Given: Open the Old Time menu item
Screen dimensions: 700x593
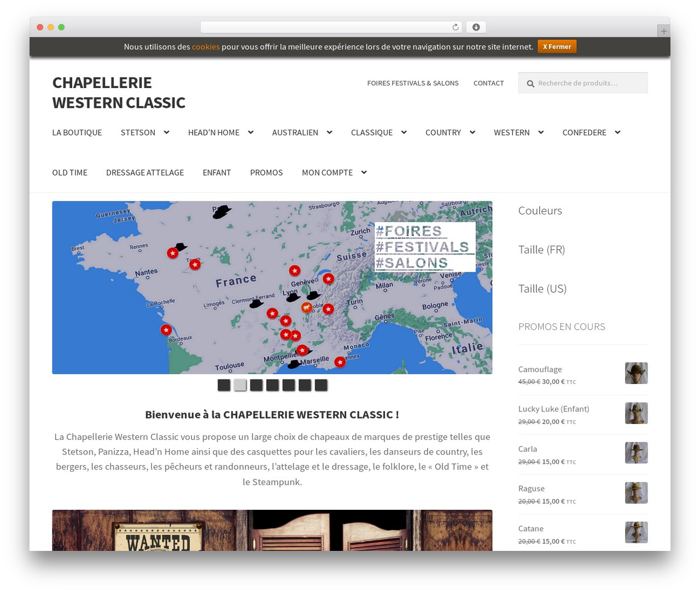Looking at the screenshot, I should (70, 172).
